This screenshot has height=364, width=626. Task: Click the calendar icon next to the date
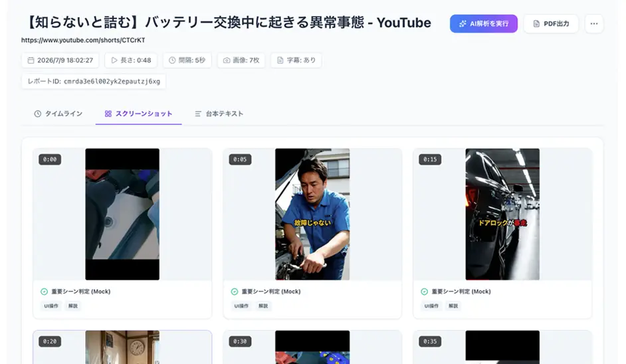(x=31, y=60)
